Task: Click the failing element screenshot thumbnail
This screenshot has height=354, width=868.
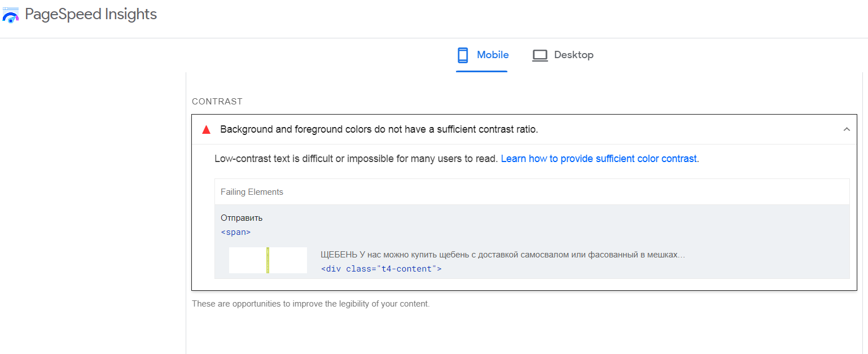Action: point(268,260)
